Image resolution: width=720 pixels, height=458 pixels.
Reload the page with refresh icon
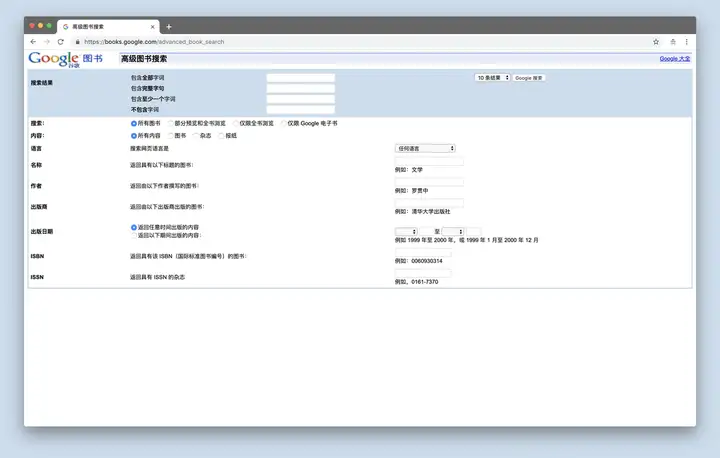61,42
